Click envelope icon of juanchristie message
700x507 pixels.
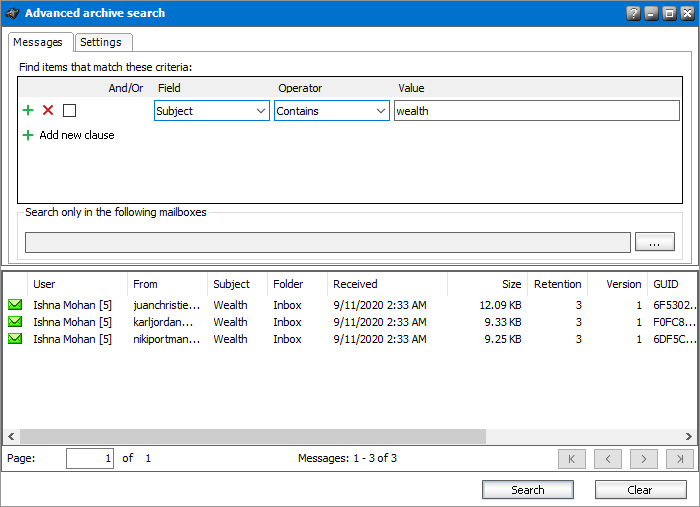15,305
